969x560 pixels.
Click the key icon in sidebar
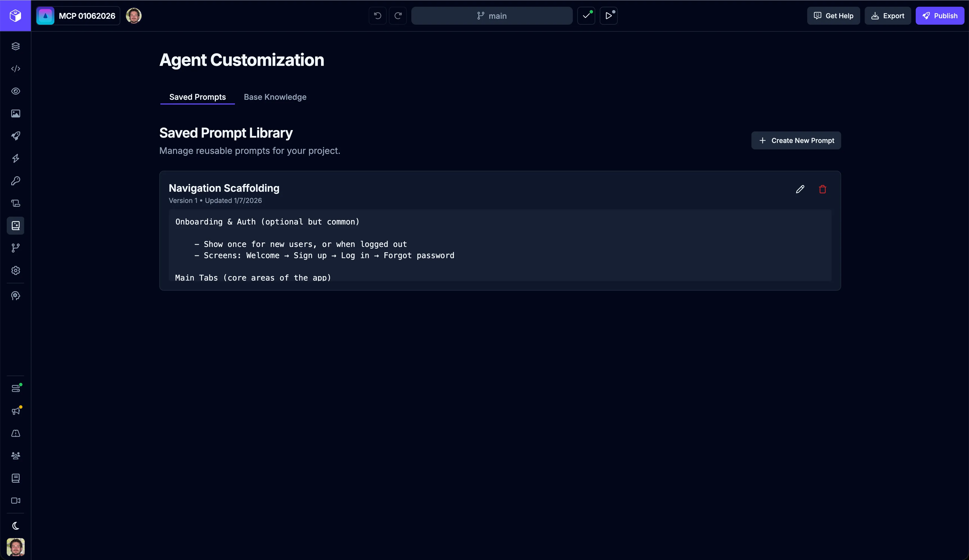[x=15, y=181]
